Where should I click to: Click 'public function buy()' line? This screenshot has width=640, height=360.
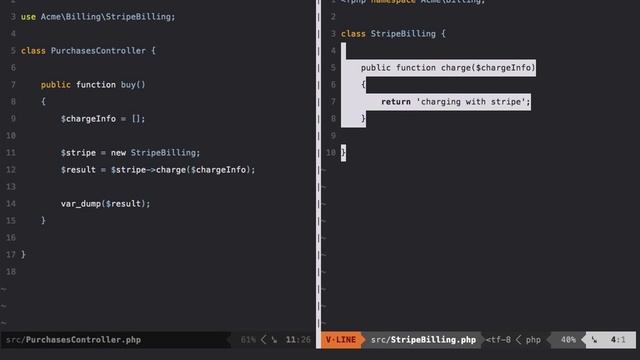93,84
